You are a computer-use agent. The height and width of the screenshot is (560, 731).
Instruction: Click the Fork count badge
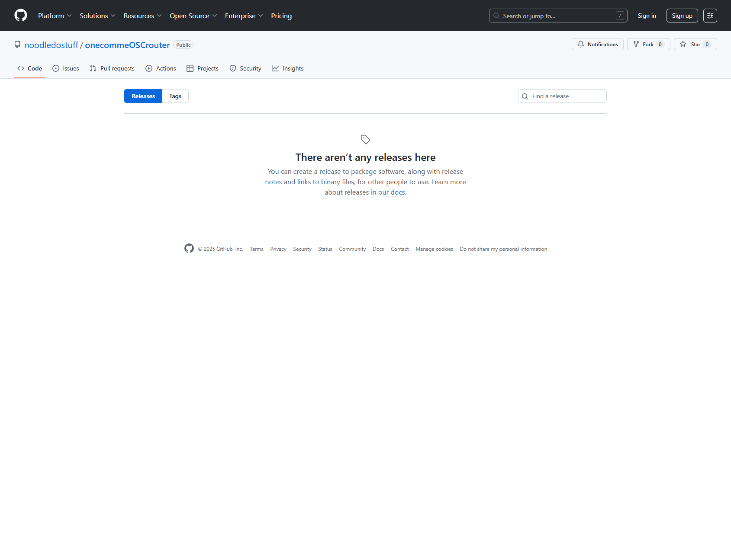tap(660, 44)
